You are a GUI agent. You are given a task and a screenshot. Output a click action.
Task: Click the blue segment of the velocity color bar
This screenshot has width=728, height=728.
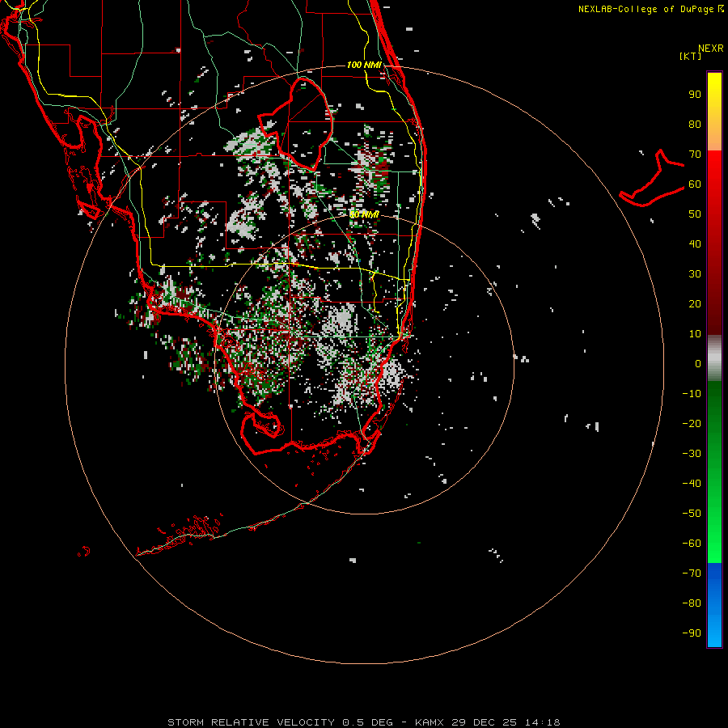714,605
